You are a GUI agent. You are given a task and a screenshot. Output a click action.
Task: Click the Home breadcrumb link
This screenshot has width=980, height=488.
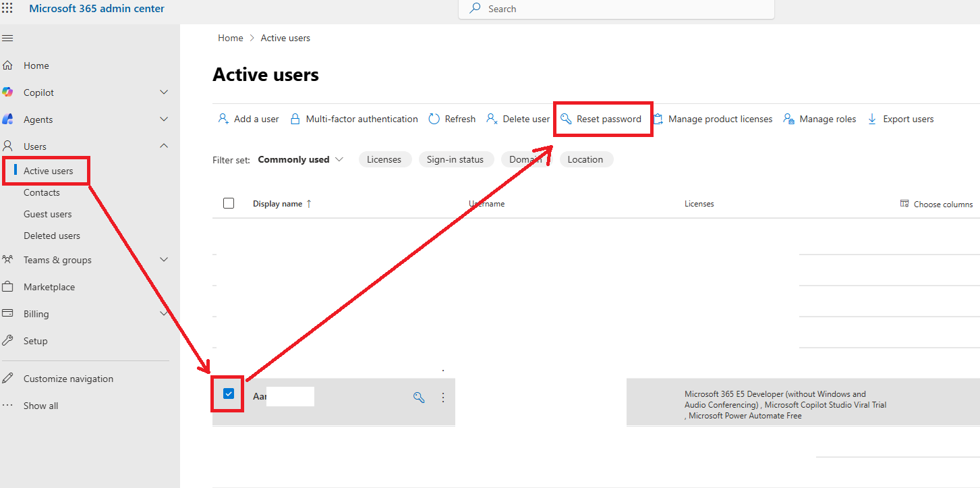click(x=231, y=38)
